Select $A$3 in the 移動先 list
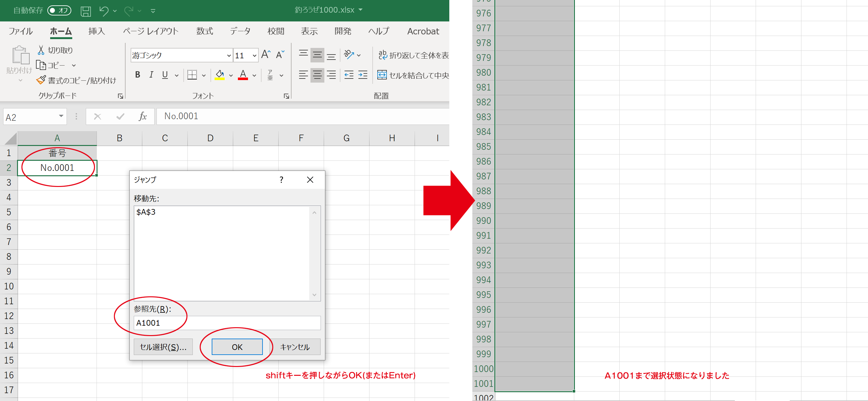Viewport: 868px width, 401px height. tap(145, 212)
